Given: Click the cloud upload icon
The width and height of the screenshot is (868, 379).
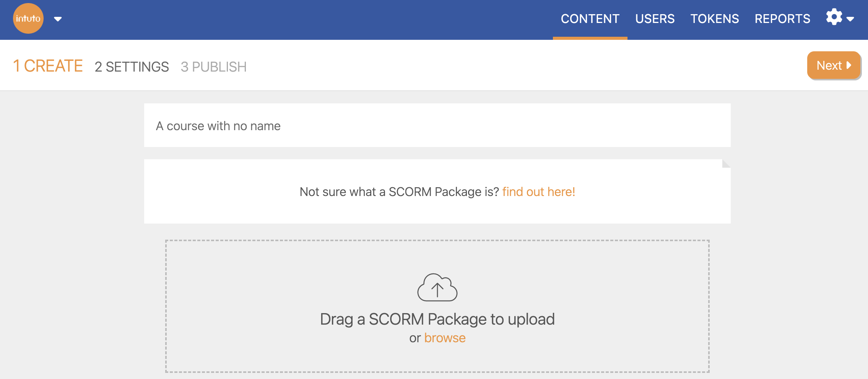Looking at the screenshot, I should (x=437, y=288).
